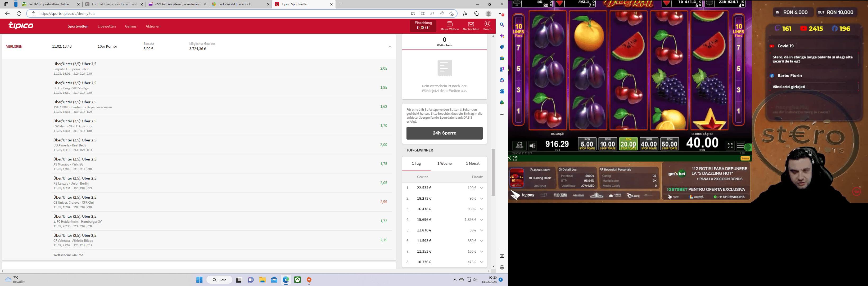
Task: Click the Suche search box on taskbar
Action: pyautogui.click(x=219, y=280)
